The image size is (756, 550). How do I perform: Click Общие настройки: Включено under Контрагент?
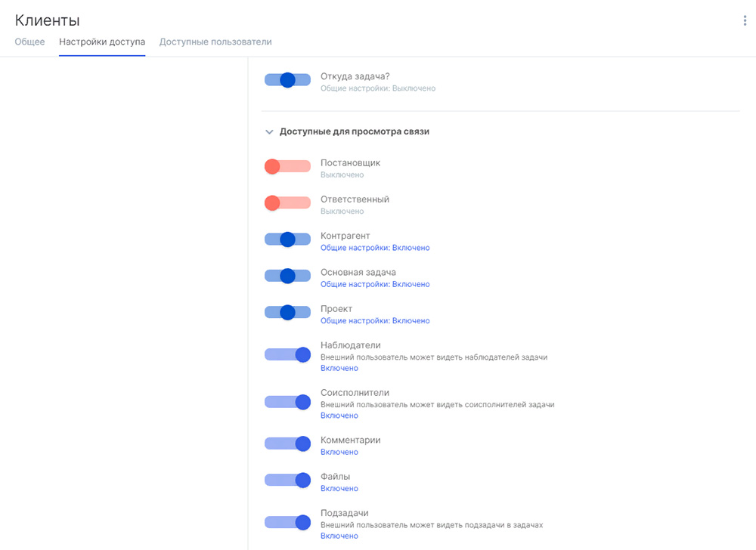[375, 248]
